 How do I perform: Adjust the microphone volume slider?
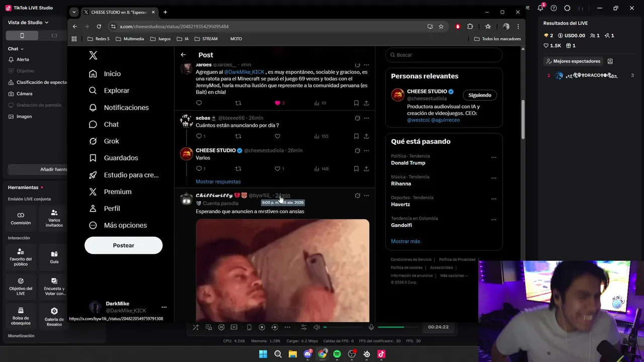click(397, 327)
